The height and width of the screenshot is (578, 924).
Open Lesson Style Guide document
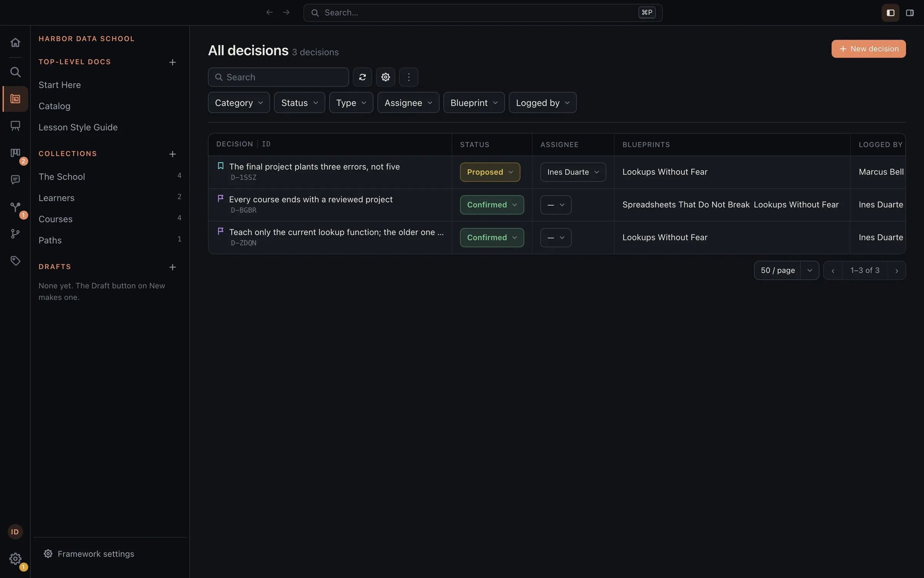click(78, 127)
